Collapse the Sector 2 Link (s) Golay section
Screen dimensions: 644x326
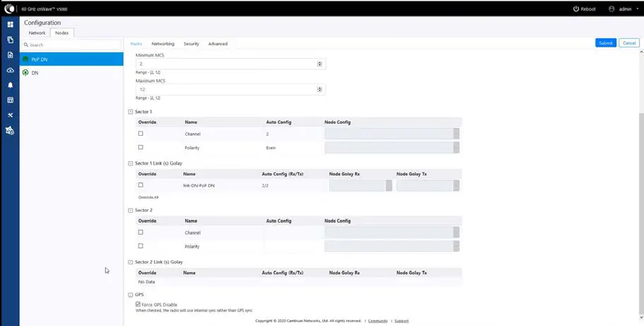131,262
